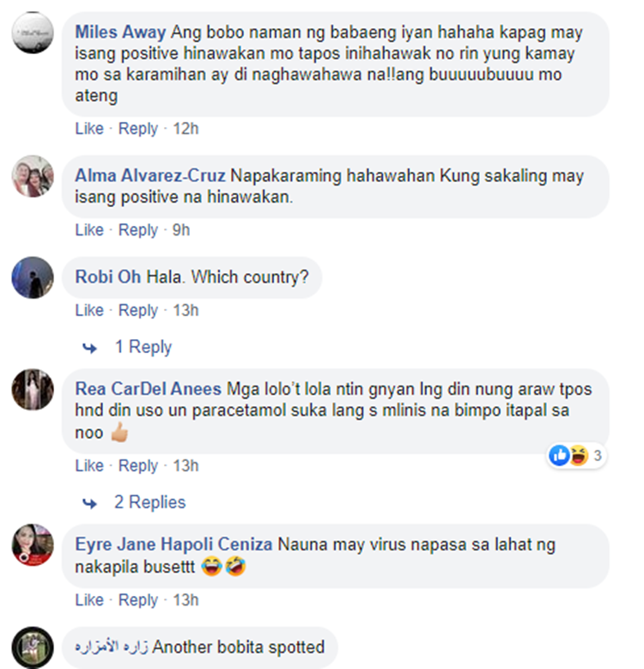This screenshot has width=644, height=669.
Task: Open the like reaction icon on Rea's comment
Action: [559, 455]
